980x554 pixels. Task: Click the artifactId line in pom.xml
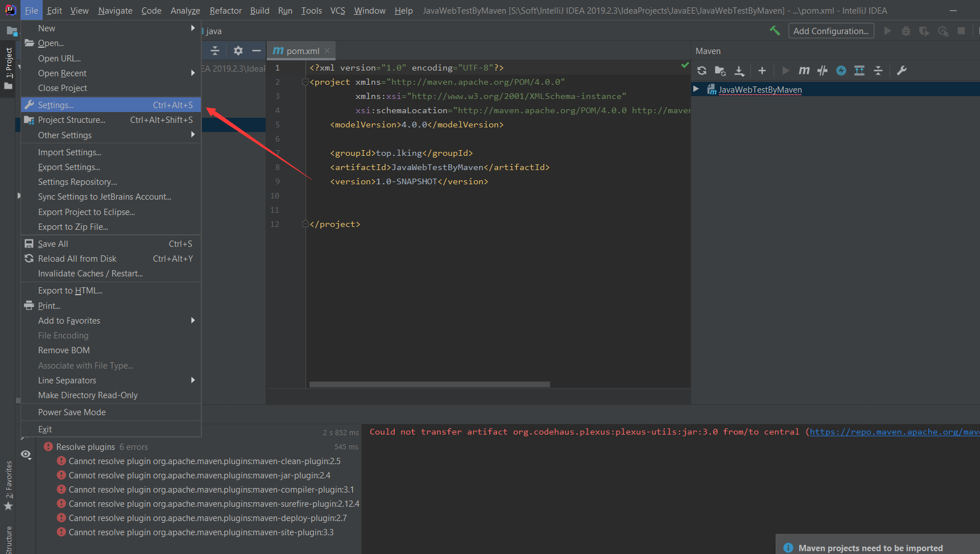click(x=440, y=167)
